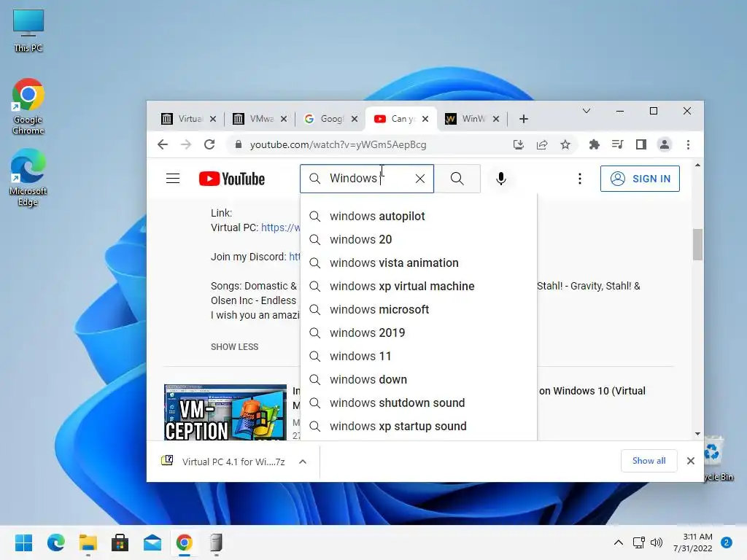Click the scrollbar down arrow
Image resolution: width=747 pixels, height=560 pixels.
(x=697, y=434)
